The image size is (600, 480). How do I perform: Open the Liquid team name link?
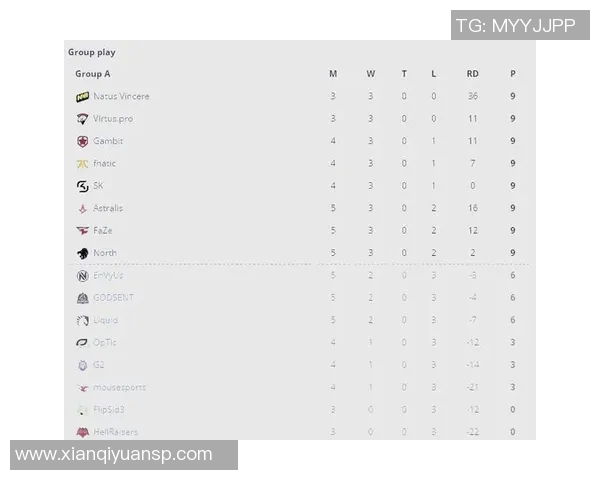click(x=105, y=320)
